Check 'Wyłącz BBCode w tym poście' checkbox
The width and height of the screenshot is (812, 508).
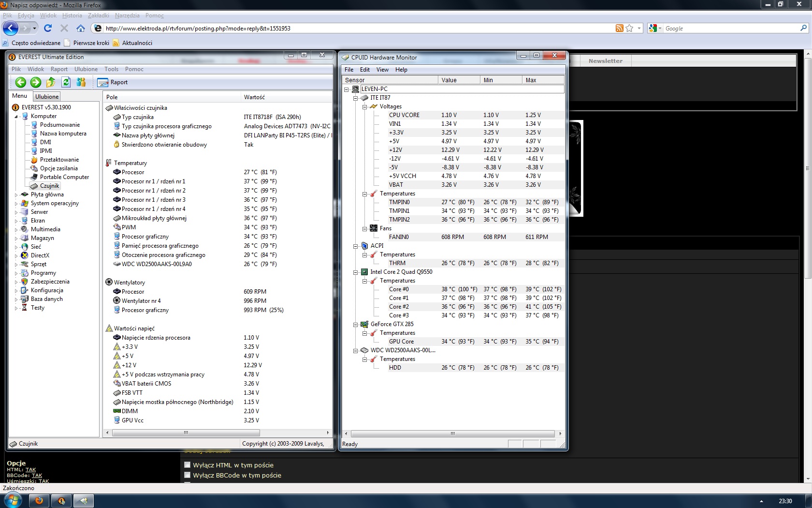(x=188, y=475)
